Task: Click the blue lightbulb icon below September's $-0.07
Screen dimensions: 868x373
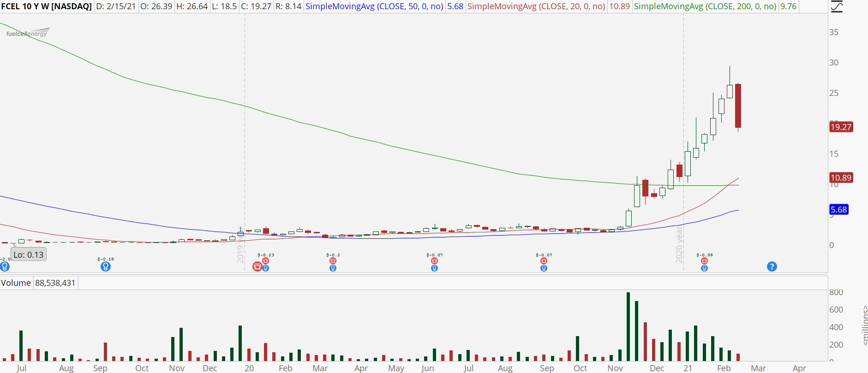Action: (544, 268)
